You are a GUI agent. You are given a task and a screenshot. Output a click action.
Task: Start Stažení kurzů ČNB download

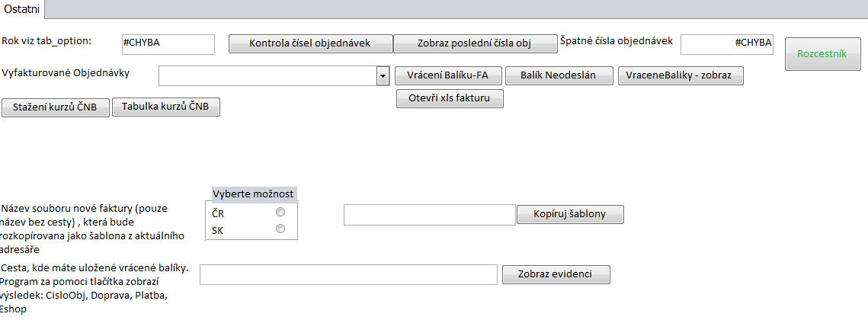point(56,107)
